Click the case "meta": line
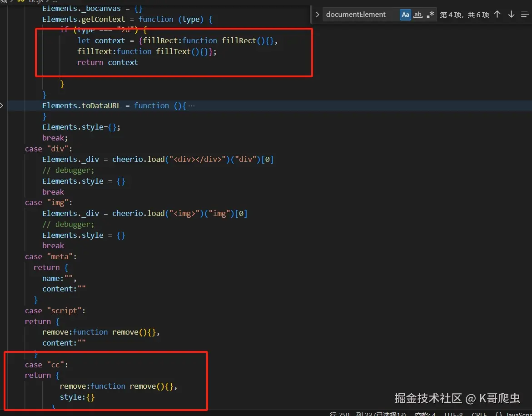 tap(51, 256)
